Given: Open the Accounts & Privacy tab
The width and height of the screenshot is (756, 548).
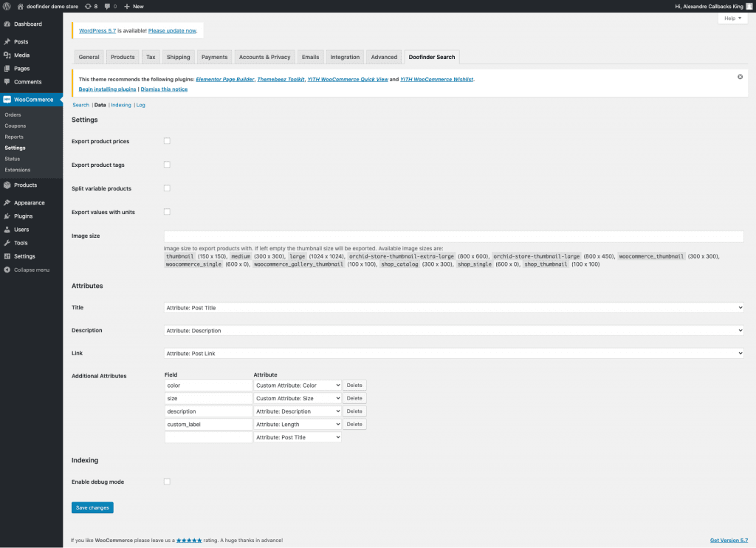Looking at the screenshot, I should click(x=264, y=57).
